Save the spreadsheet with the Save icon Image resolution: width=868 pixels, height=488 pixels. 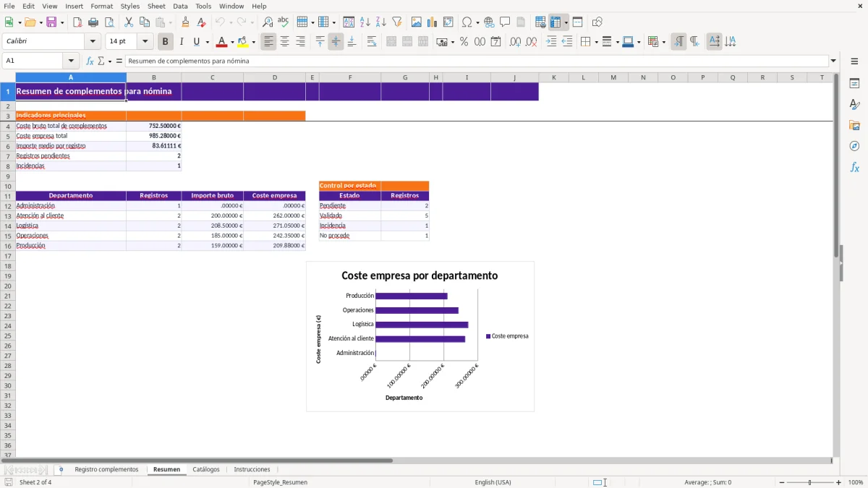(51, 22)
